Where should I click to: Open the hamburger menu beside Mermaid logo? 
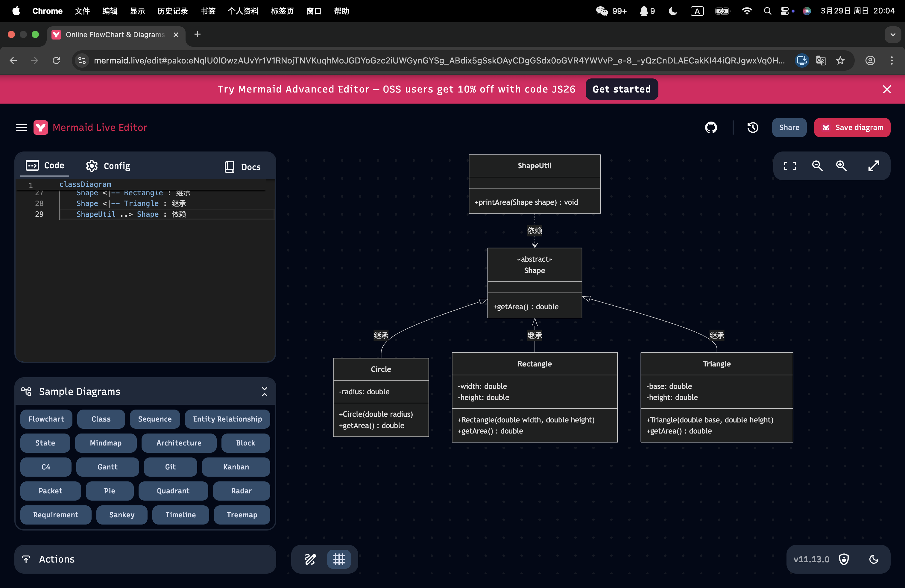(22, 128)
